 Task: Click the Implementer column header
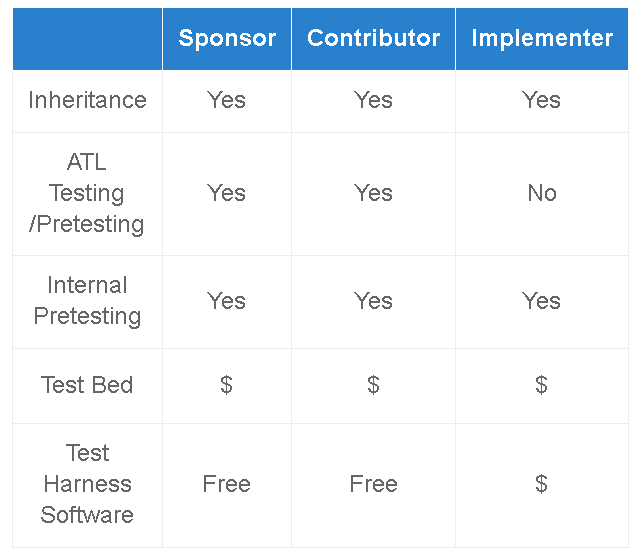point(542,39)
